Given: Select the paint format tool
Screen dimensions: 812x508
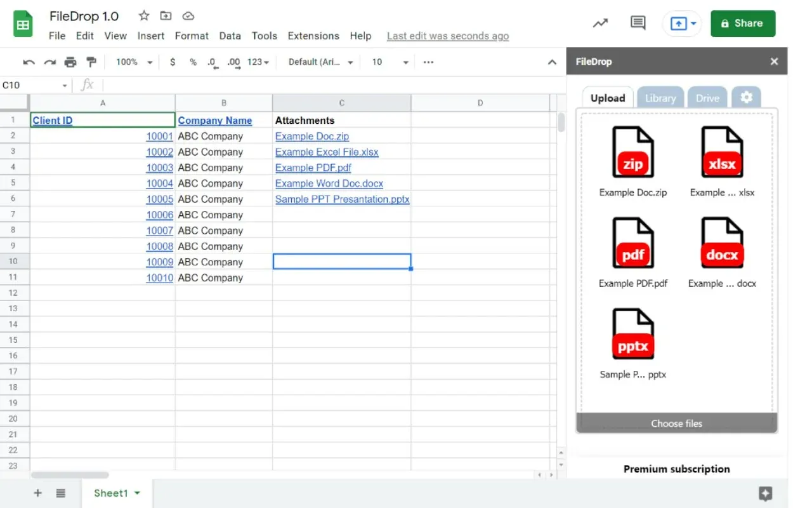Looking at the screenshot, I should coord(89,62).
